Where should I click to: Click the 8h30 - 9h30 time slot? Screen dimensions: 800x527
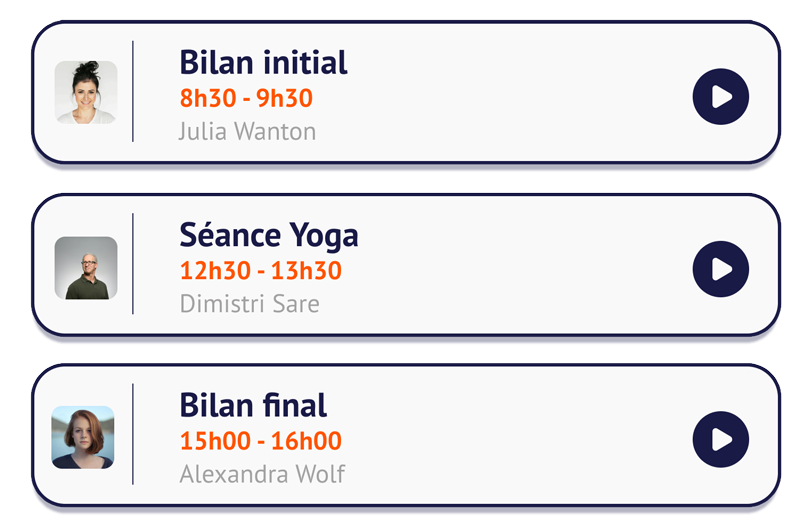246,98
